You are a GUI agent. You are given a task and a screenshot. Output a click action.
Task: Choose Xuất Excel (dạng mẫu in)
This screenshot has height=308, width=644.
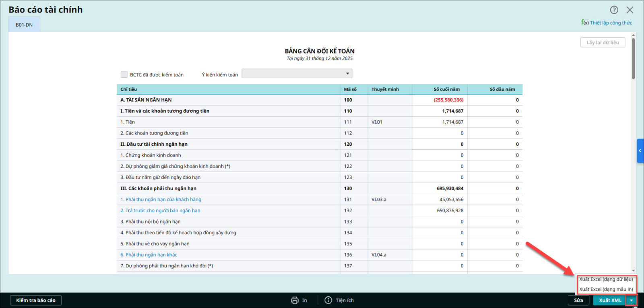(606, 289)
